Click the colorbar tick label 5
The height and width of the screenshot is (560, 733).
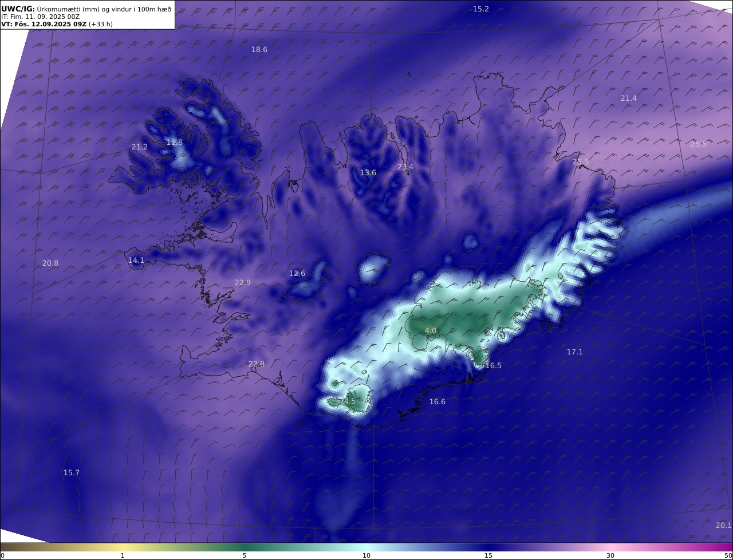(245, 555)
